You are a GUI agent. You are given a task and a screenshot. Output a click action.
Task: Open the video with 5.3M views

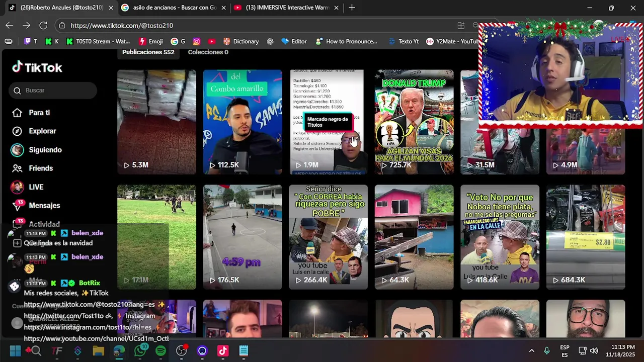pos(156,122)
